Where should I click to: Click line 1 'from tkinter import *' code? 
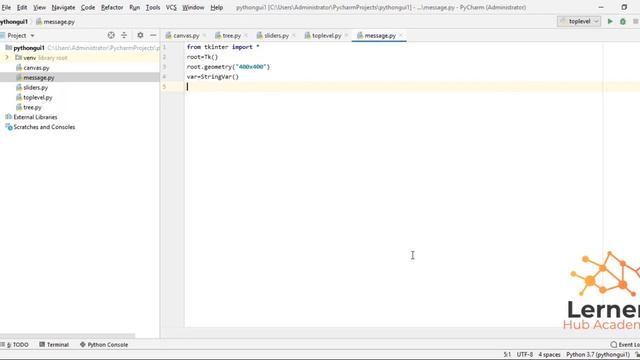(x=223, y=47)
